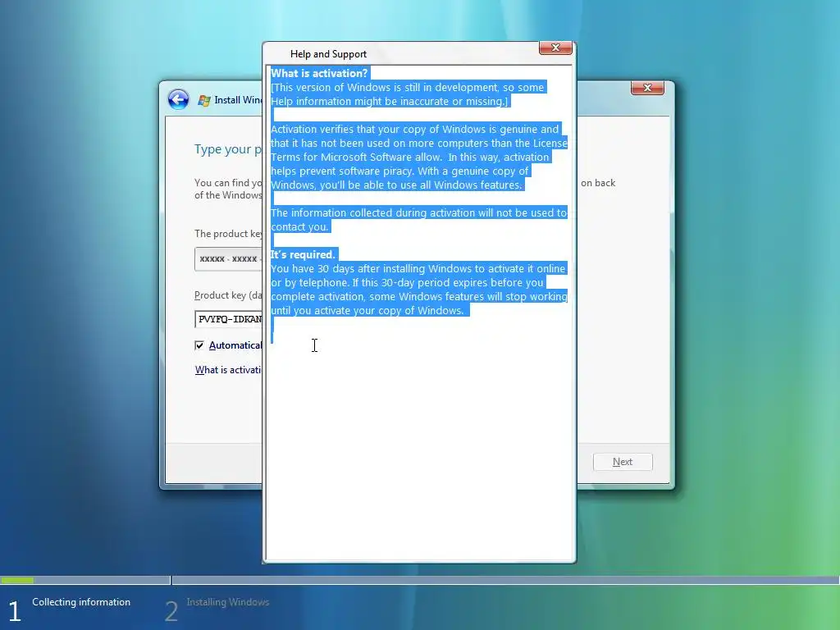
Task: Click the 'Type your p...' installer heading
Action: coord(228,149)
